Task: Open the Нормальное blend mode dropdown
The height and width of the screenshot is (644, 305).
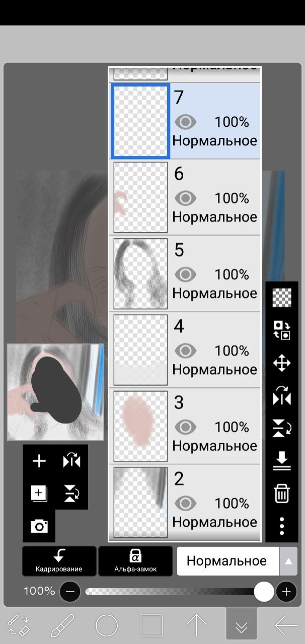Action: [x=228, y=561]
